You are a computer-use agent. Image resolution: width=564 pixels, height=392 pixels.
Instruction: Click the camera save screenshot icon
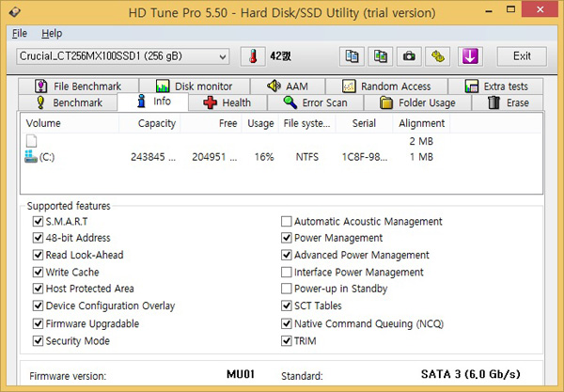point(409,56)
